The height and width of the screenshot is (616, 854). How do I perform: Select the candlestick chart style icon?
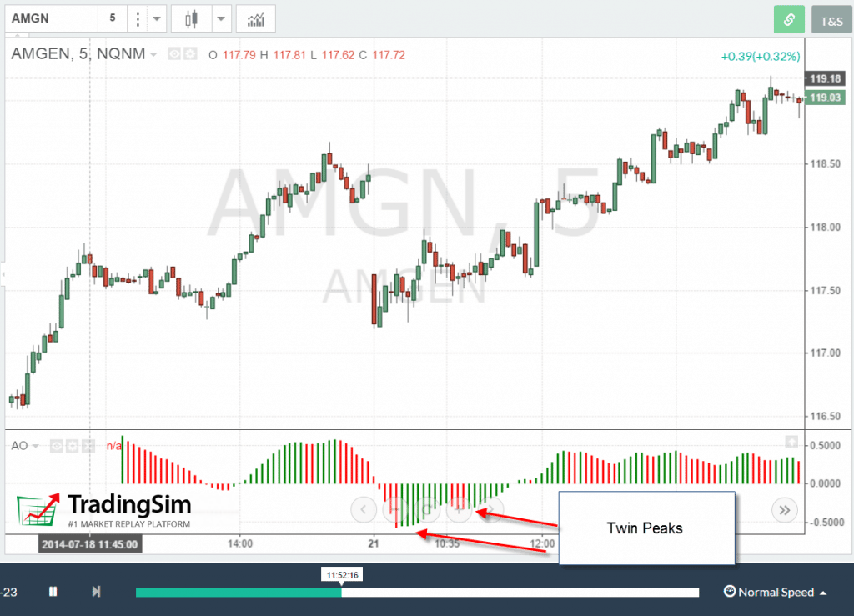[192, 18]
